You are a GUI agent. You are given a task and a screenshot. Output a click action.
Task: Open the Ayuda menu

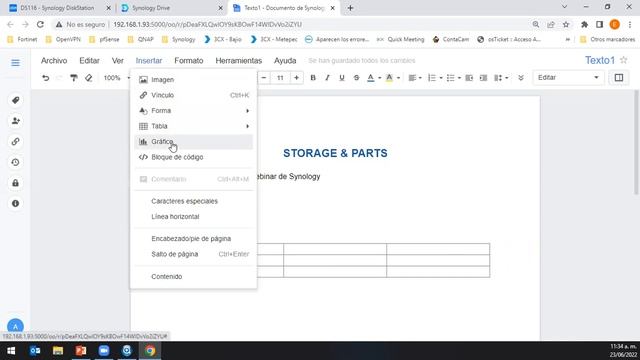(285, 60)
